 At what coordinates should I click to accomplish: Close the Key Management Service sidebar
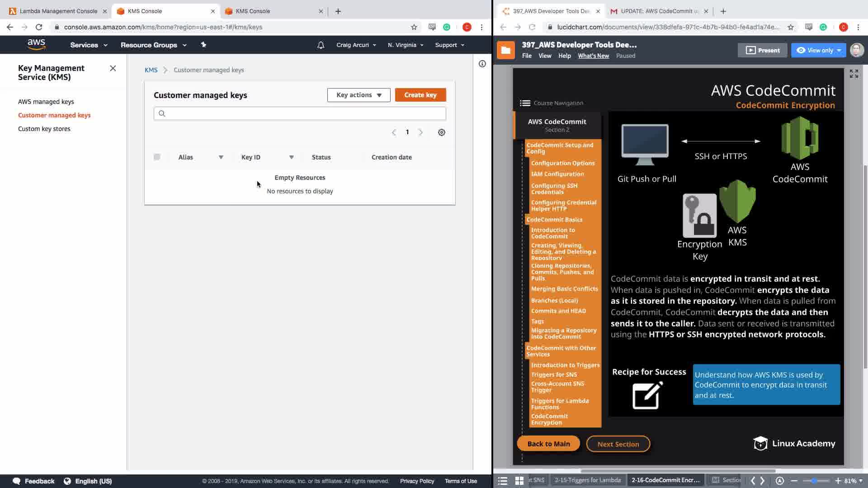(x=113, y=68)
